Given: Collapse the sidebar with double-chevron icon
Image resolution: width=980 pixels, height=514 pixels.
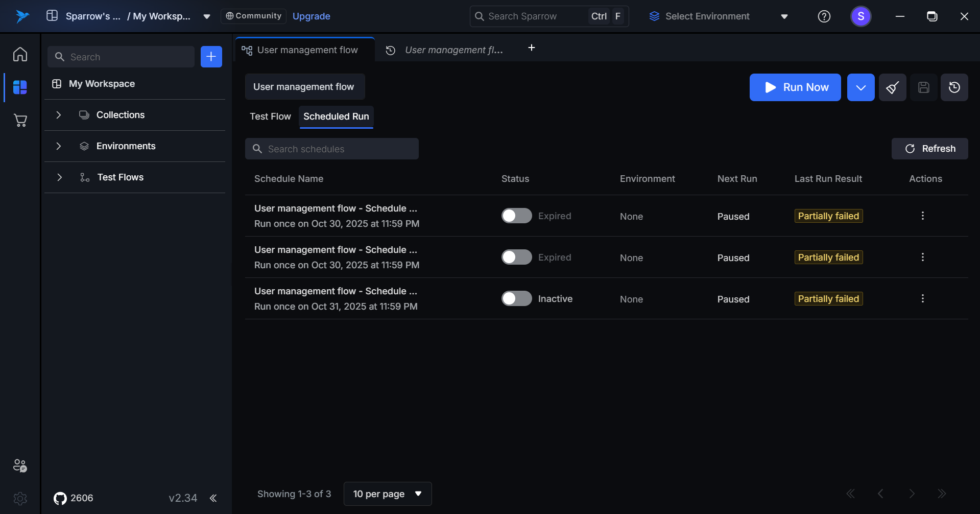Looking at the screenshot, I should click(213, 498).
